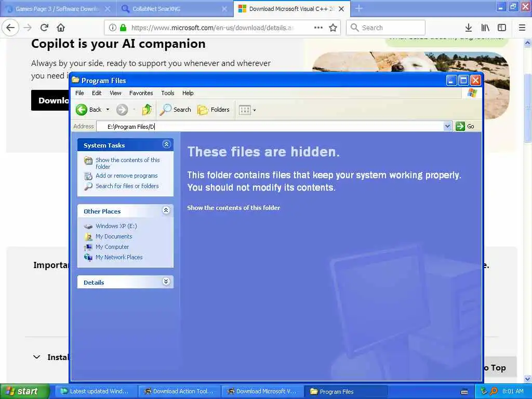This screenshot has height=399, width=532.
Task: Open the File menu in Program Files
Action: [x=79, y=93]
